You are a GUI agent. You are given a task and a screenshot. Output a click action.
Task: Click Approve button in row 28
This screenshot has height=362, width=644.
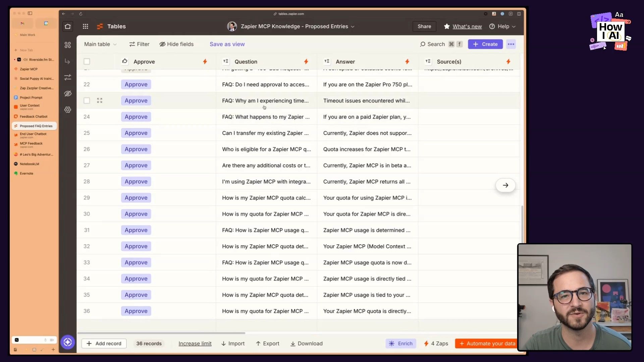tap(136, 182)
